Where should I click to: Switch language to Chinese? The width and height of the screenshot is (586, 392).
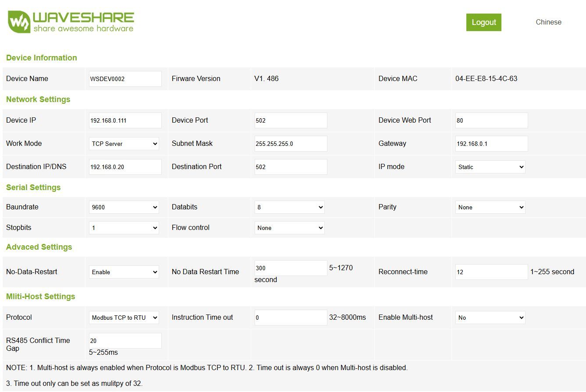548,22
